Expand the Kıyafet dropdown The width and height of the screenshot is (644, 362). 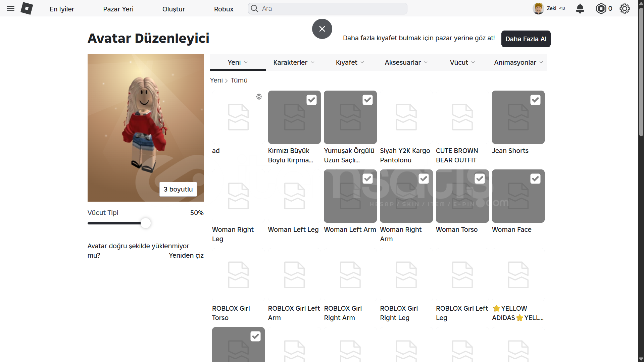350,62
